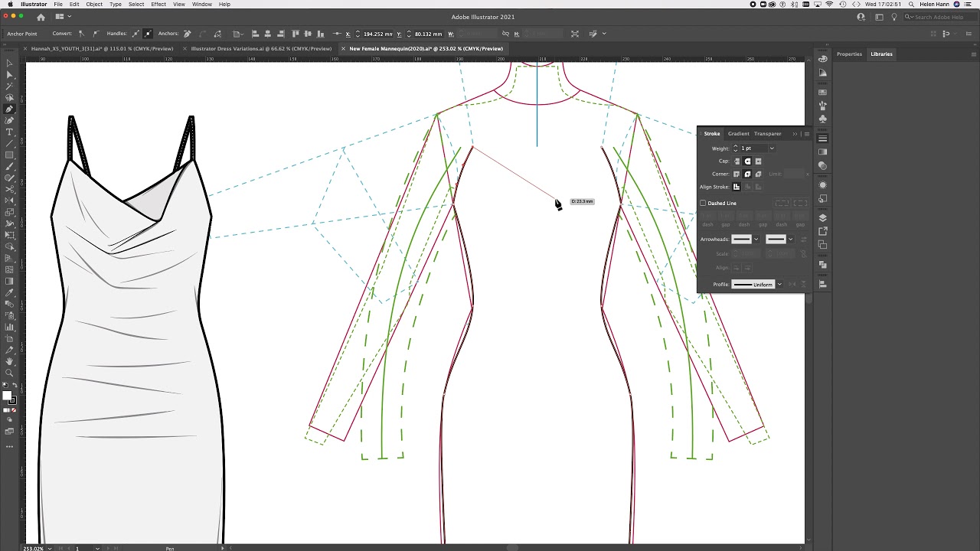Choose the Butt Cap stroke option
Viewport: 980px width, 551px height.
(x=737, y=161)
